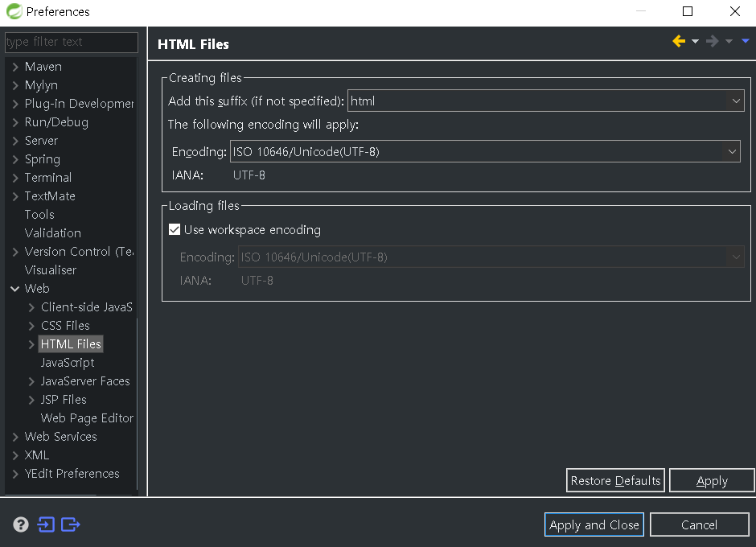Select Maven in the tree

(43, 67)
